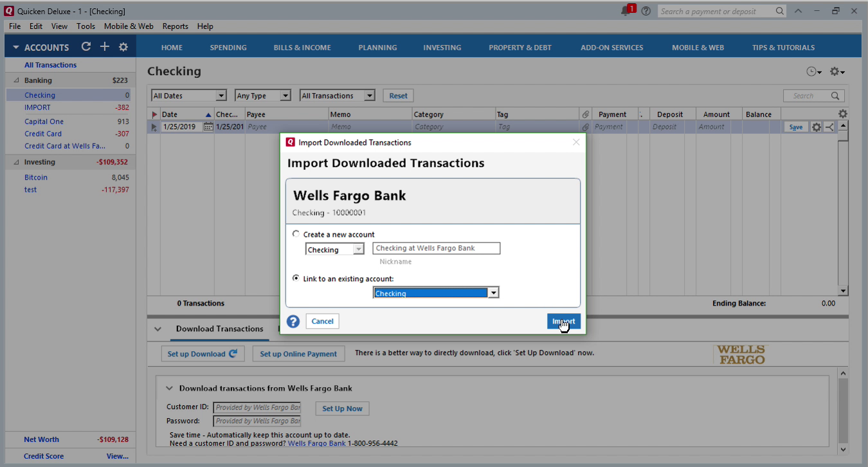Open the Wells Fargo Bank link
The width and height of the screenshot is (868, 467).
click(x=317, y=443)
